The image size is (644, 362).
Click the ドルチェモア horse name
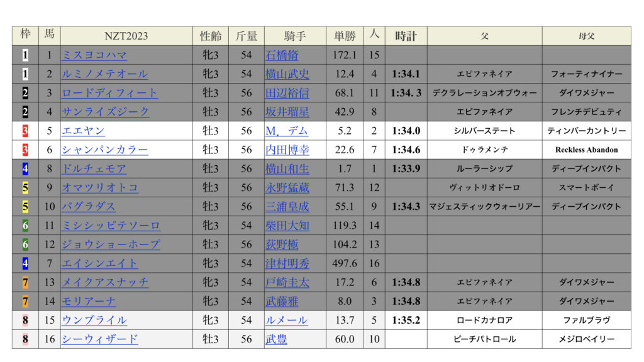[94, 168]
